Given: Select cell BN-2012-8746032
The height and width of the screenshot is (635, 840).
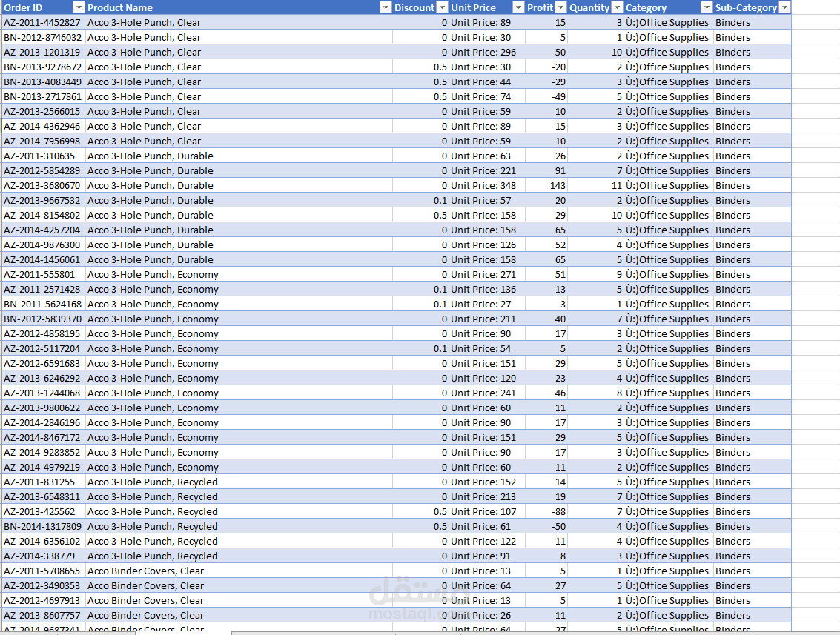Looking at the screenshot, I should [x=44, y=38].
